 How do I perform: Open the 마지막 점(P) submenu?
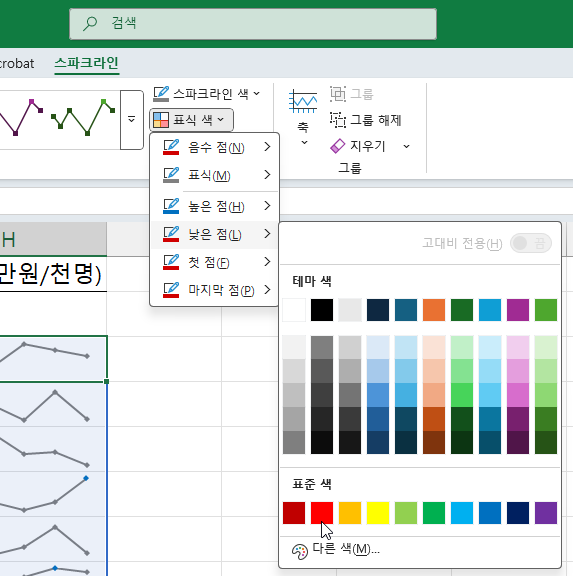(x=215, y=290)
